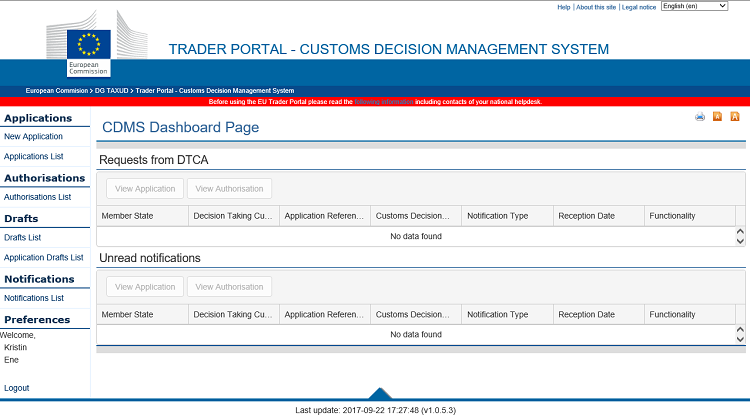750x419 pixels.
Task: Go to European Commission breadcrumb
Action: 57,90
